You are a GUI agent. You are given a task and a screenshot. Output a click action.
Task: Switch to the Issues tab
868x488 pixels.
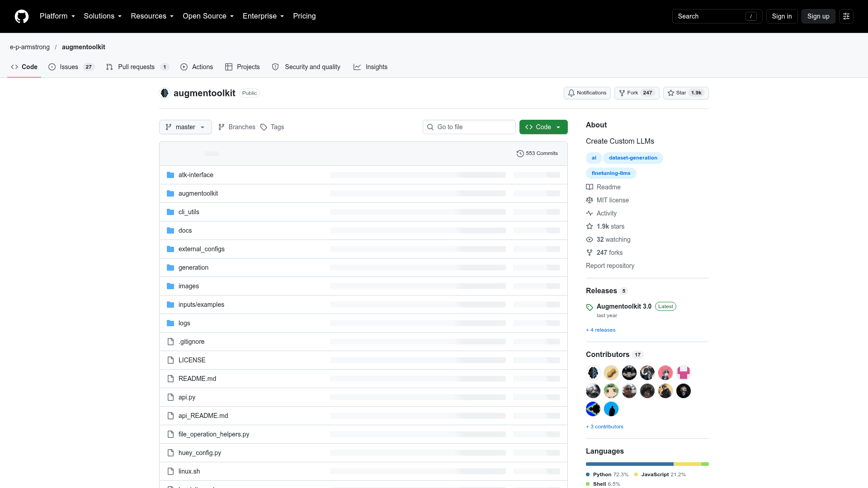tap(71, 67)
